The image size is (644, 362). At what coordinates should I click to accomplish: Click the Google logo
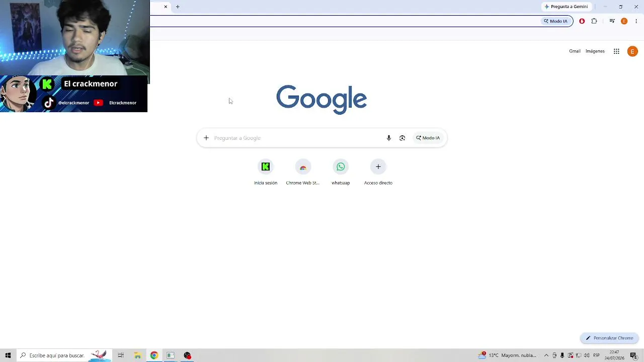pyautogui.click(x=321, y=99)
